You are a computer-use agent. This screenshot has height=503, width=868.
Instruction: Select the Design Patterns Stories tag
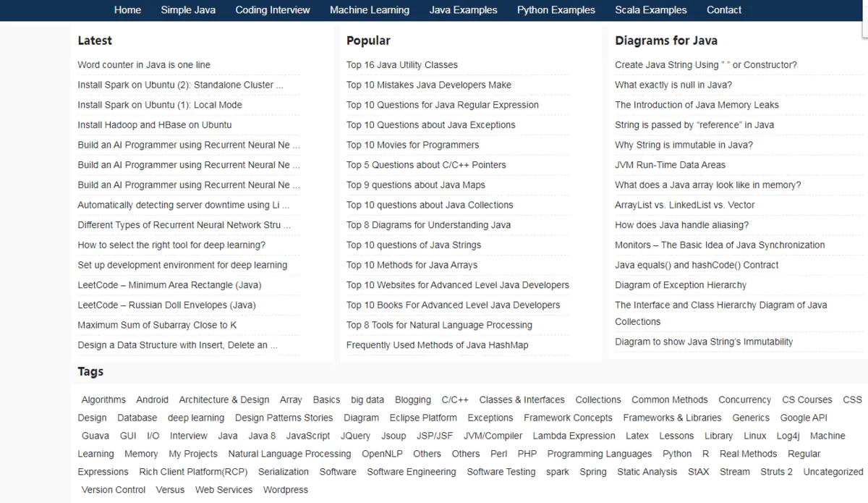coord(284,418)
